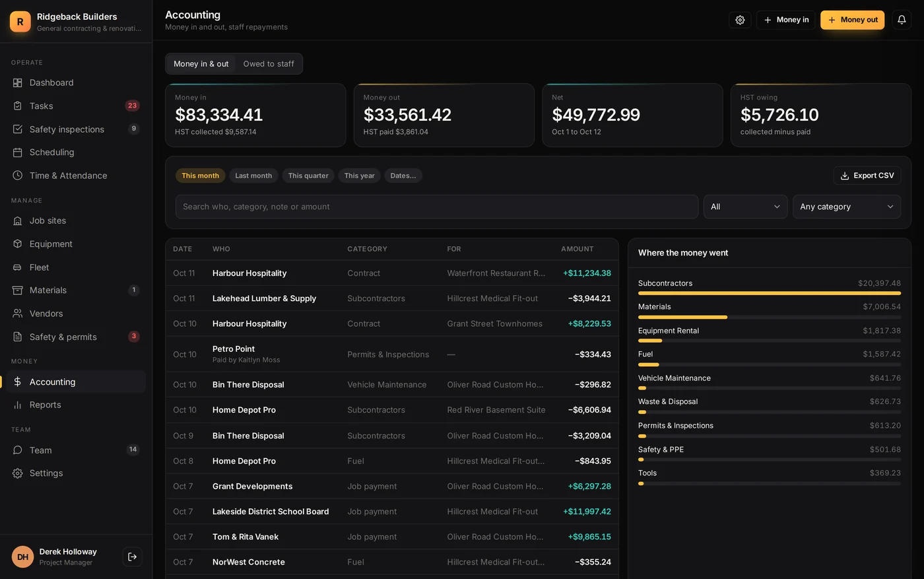Open Scheduling in the sidebar
The height and width of the screenshot is (579, 924).
(76, 152)
